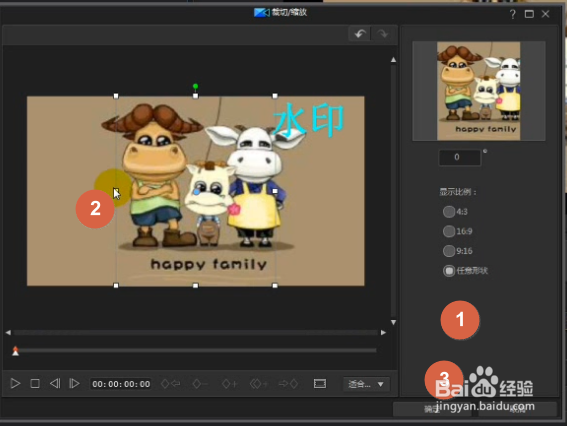Click the arrow-to-diamond next keyframe icon
This screenshot has width=567, height=426.
point(288,384)
